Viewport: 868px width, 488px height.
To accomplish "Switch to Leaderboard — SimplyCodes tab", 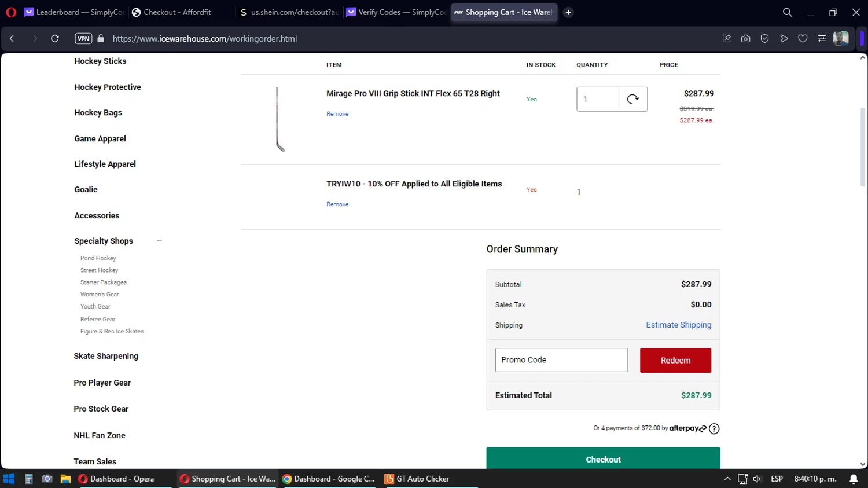I will pyautogui.click(x=73, y=12).
